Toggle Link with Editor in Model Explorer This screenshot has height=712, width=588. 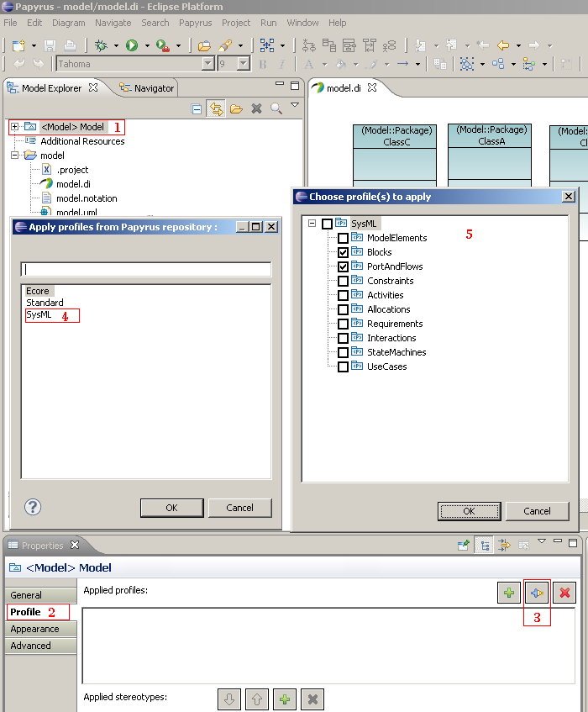(x=217, y=109)
